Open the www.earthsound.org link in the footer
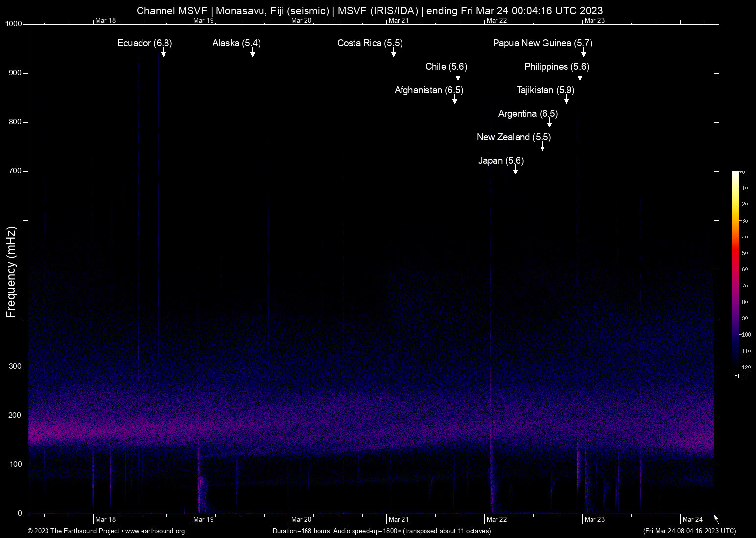Viewport: 756px width, 538px height. click(155, 531)
